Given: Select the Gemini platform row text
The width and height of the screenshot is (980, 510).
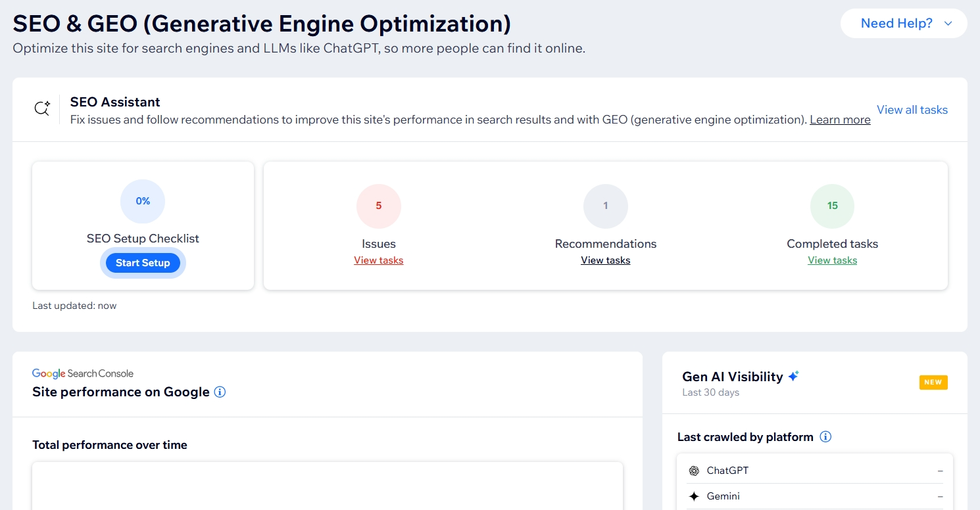Looking at the screenshot, I should pos(723,496).
